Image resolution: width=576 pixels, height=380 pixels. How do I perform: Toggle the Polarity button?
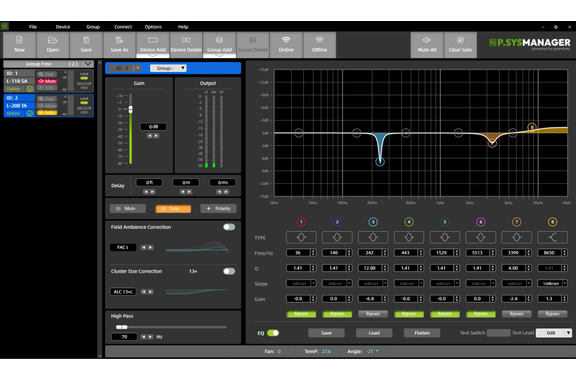tap(218, 209)
